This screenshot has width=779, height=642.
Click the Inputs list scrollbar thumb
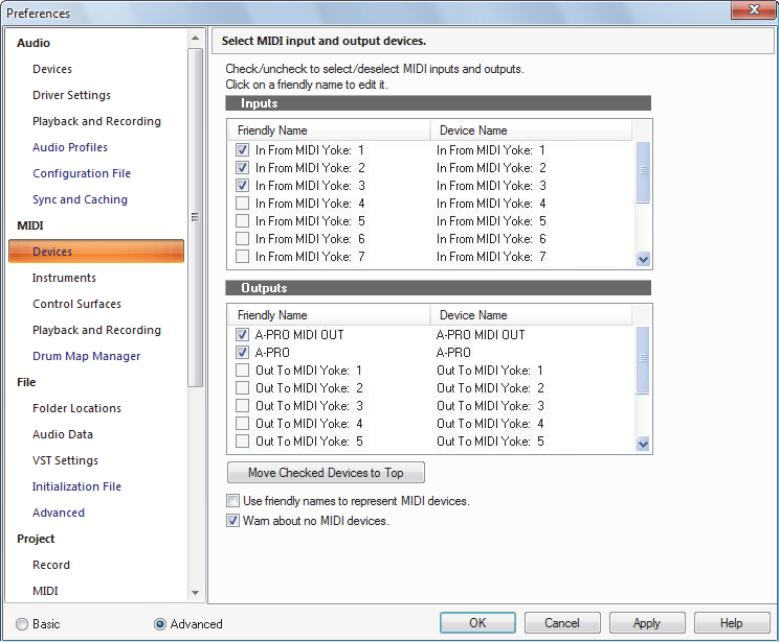tap(643, 172)
